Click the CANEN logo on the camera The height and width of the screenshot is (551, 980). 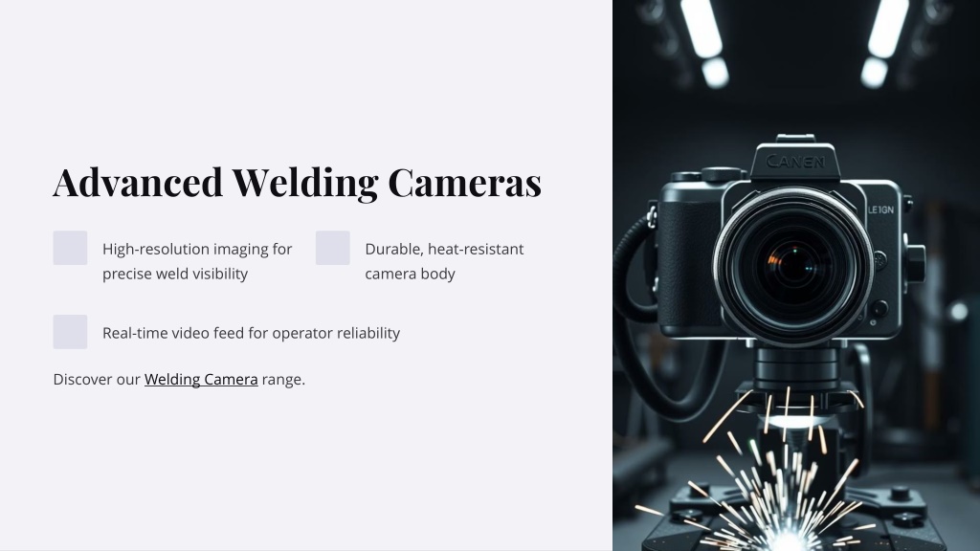(x=795, y=162)
